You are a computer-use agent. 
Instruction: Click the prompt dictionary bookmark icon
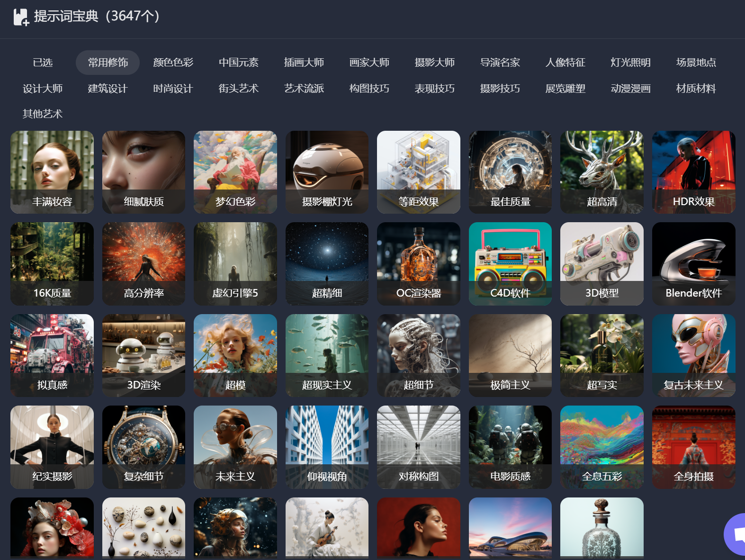pyautogui.click(x=20, y=17)
